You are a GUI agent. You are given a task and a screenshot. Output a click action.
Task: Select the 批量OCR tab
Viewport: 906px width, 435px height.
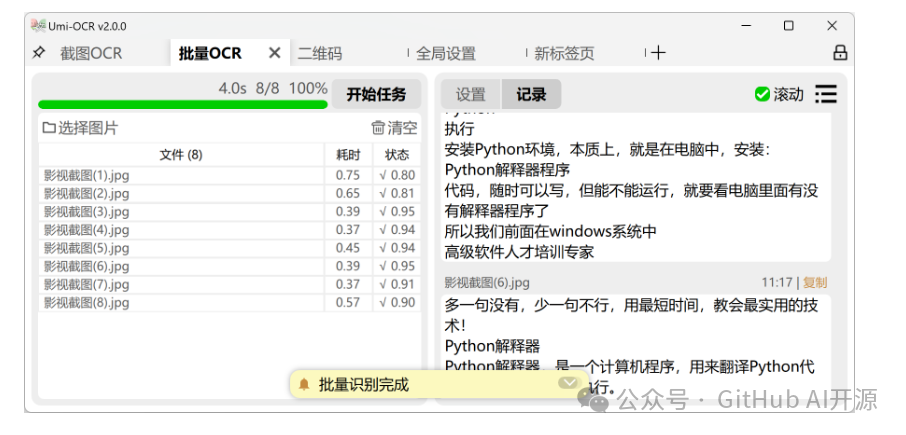click(210, 54)
